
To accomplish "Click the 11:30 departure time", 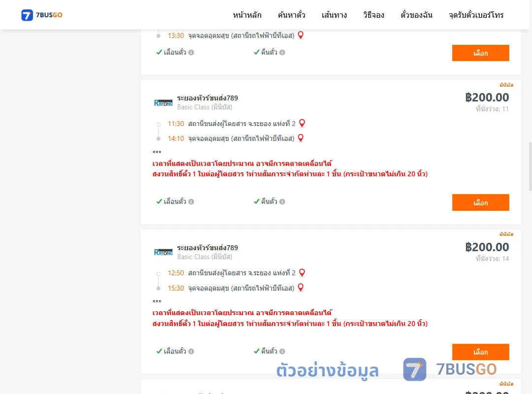I will tap(176, 124).
